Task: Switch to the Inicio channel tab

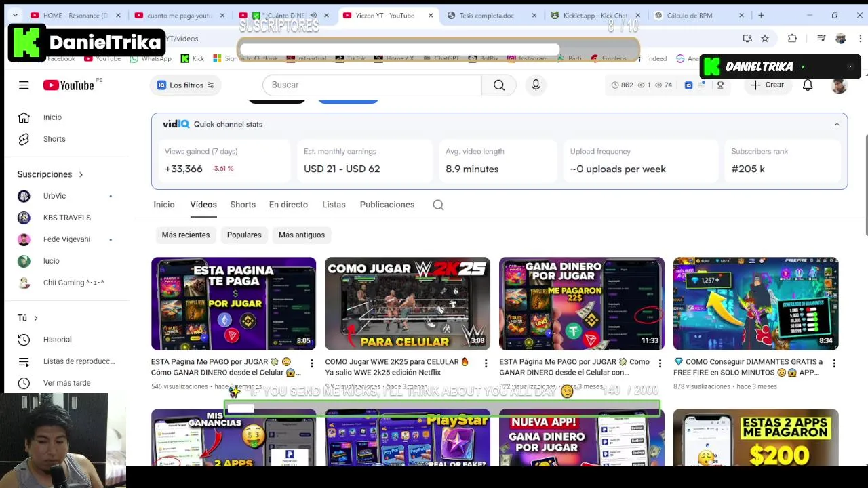Action: [164, 205]
